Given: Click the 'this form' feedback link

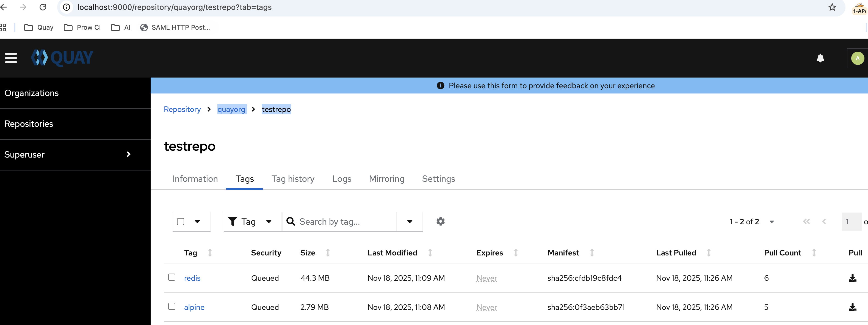Looking at the screenshot, I should (502, 86).
